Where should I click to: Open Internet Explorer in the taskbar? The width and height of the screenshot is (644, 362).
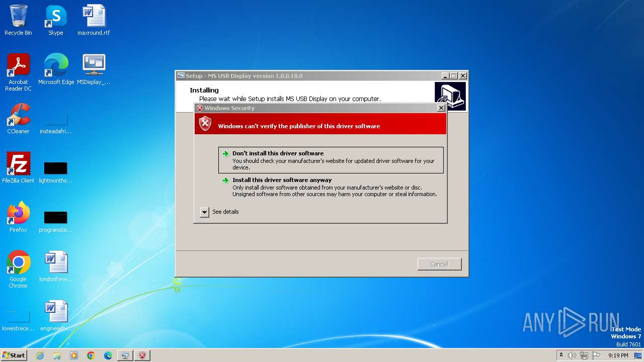click(x=40, y=355)
